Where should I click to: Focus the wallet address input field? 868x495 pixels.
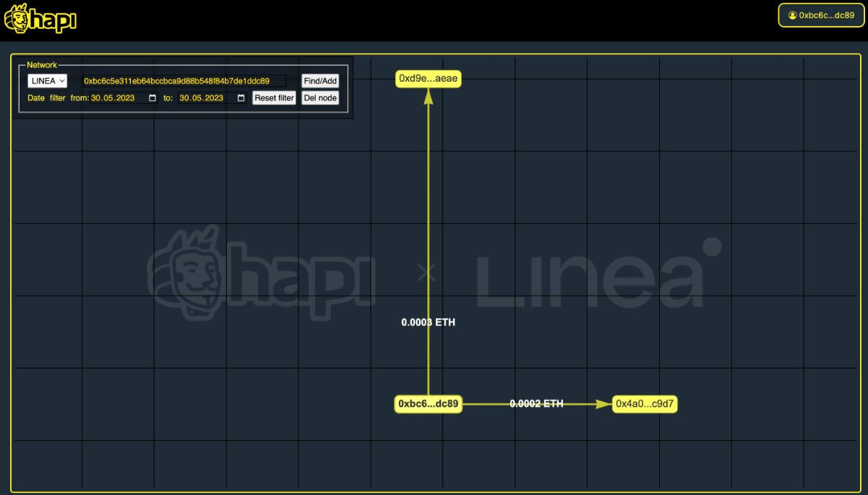coord(184,81)
